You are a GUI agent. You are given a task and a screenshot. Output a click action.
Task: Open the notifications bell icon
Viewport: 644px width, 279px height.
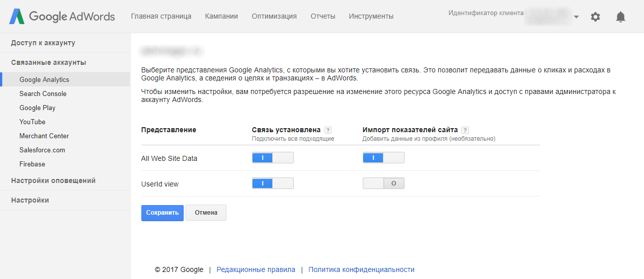(x=621, y=17)
